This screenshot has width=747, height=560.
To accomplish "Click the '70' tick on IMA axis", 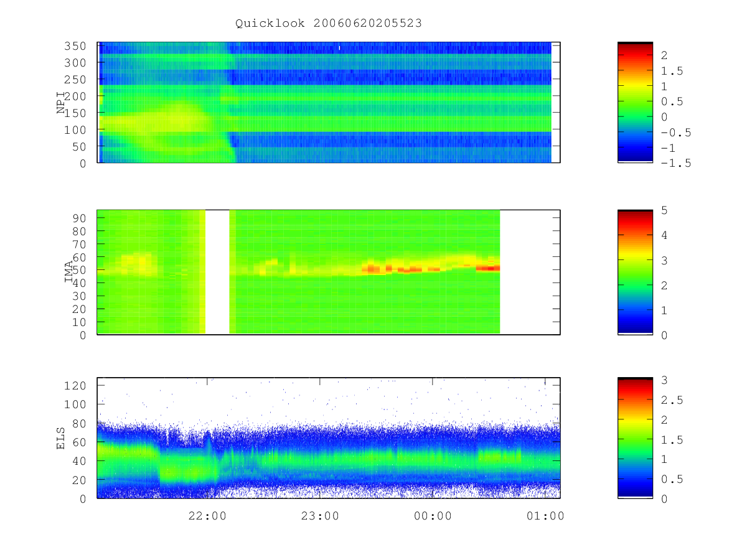I will [80, 244].
